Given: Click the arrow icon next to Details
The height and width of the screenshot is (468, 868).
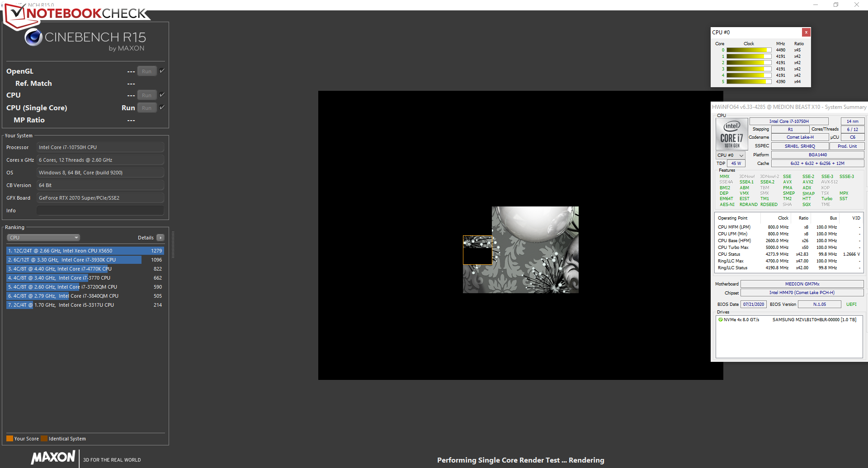Looking at the screenshot, I should (160, 238).
